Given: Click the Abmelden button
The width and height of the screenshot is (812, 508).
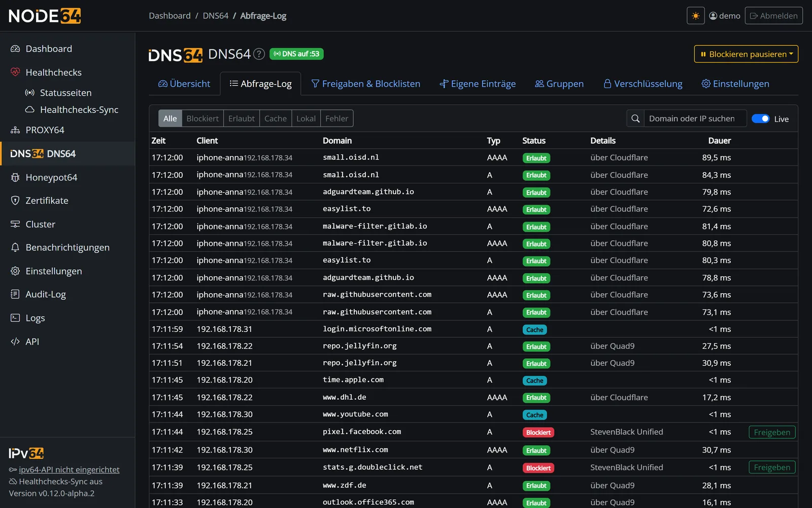Looking at the screenshot, I should (x=773, y=16).
